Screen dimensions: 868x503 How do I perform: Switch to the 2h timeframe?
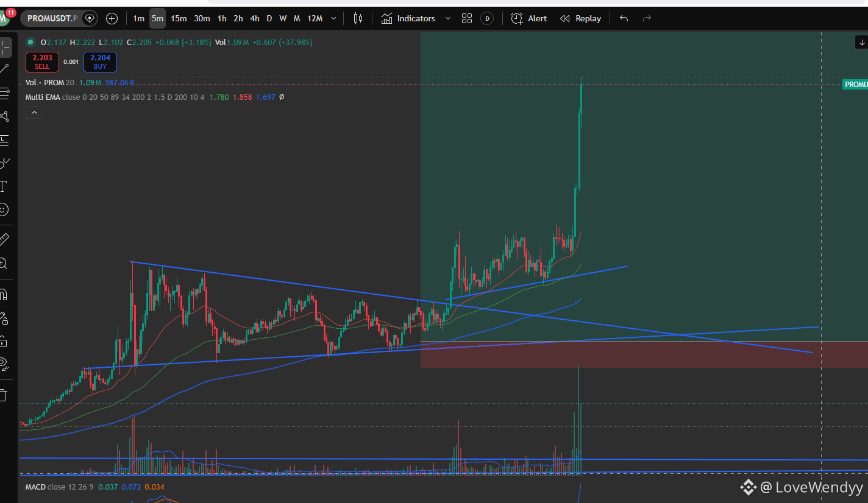238,18
